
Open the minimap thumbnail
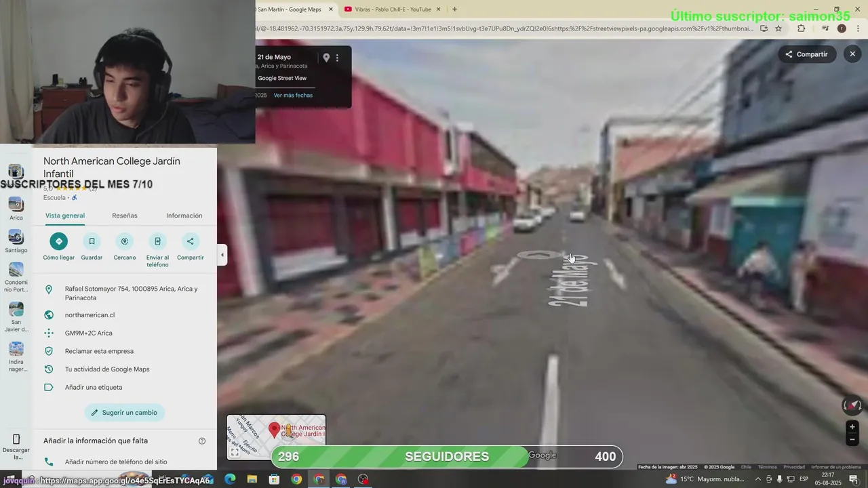point(276,437)
